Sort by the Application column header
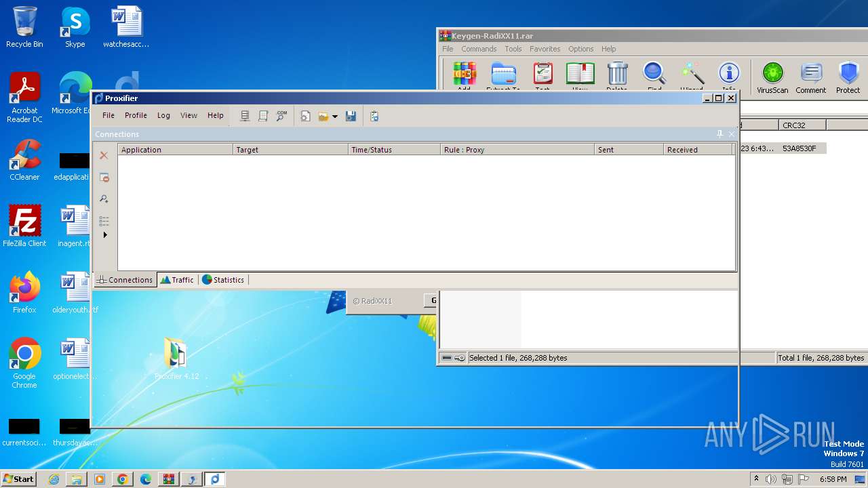The width and height of the screenshot is (868, 488). pos(175,150)
